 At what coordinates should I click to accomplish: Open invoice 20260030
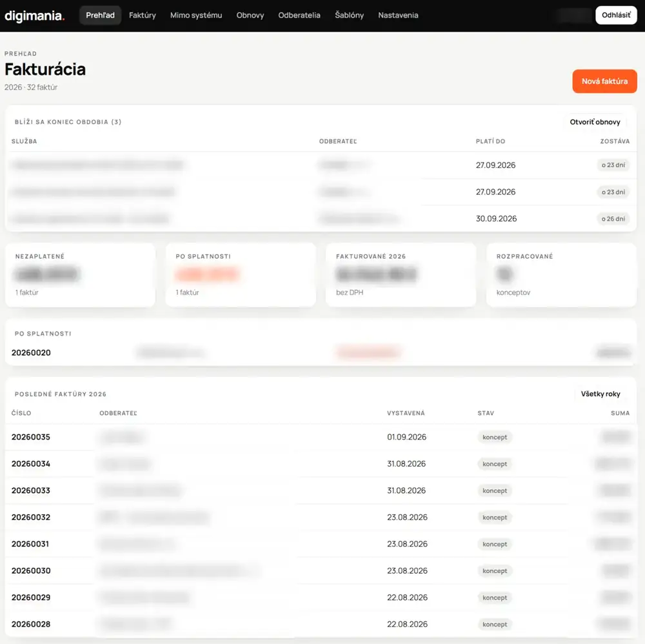pyautogui.click(x=31, y=570)
